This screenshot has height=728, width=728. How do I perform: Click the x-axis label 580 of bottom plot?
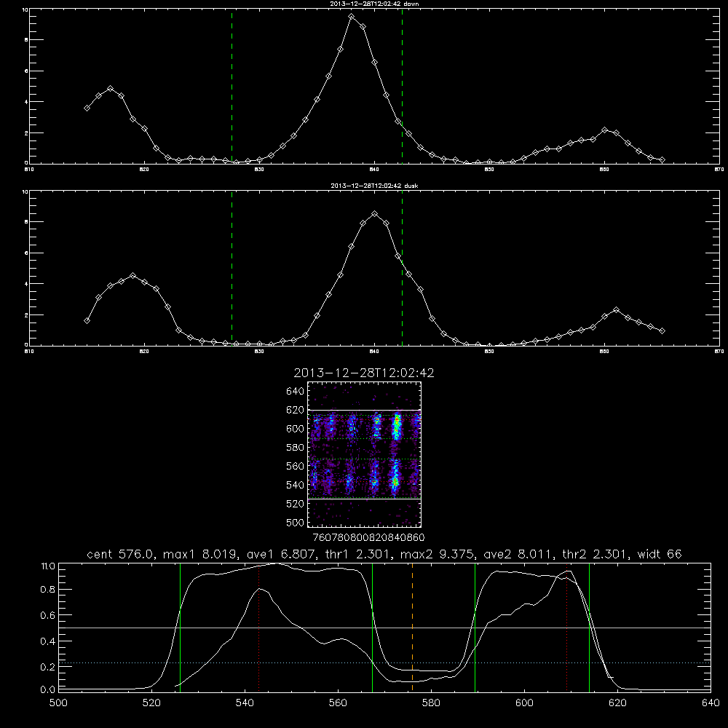pos(431,703)
